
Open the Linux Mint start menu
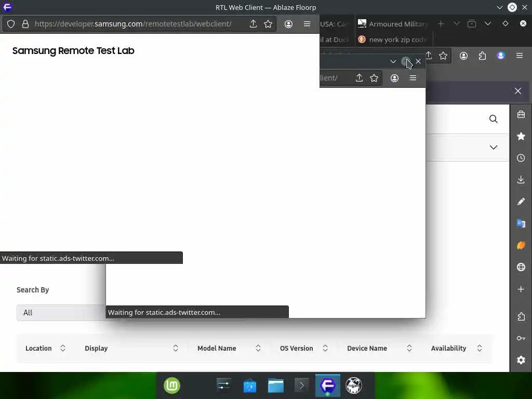(x=172, y=385)
